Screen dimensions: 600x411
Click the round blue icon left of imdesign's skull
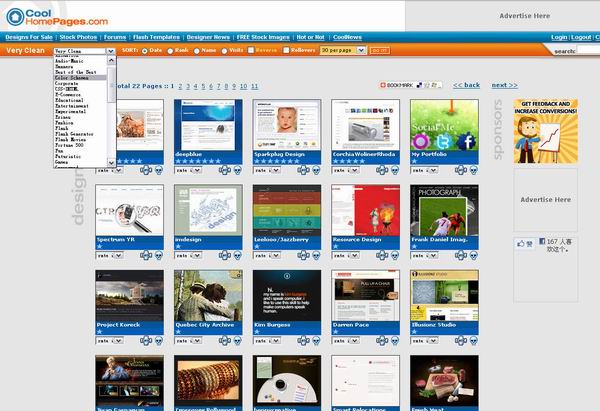[225, 255]
